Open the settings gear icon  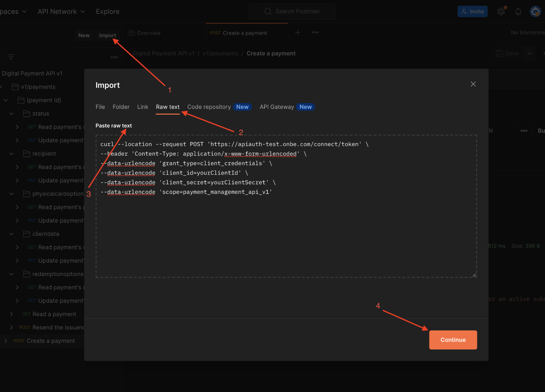(x=501, y=12)
